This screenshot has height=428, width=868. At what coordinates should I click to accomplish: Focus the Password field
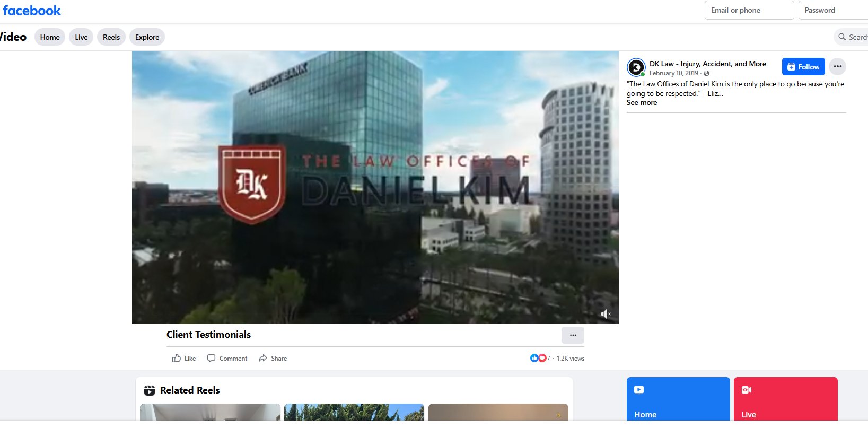pos(833,10)
